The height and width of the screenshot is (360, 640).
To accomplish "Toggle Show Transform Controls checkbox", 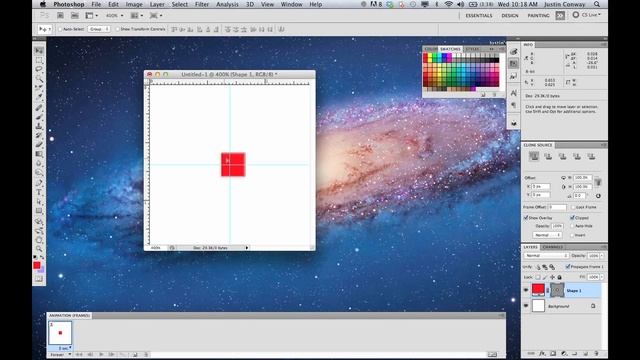I will tap(118, 29).
